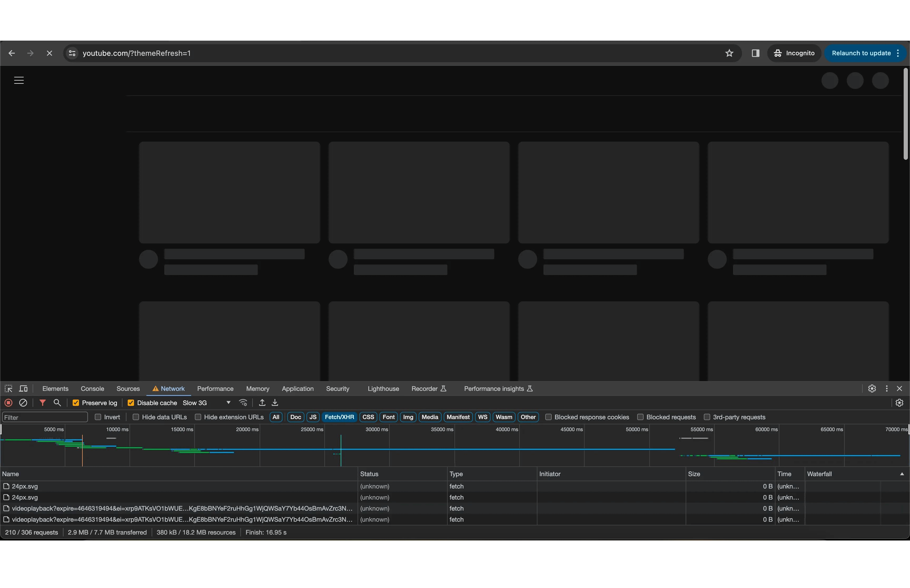Click Relaunch to update button
This screenshot has width=910, height=588.
coord(861,53)
